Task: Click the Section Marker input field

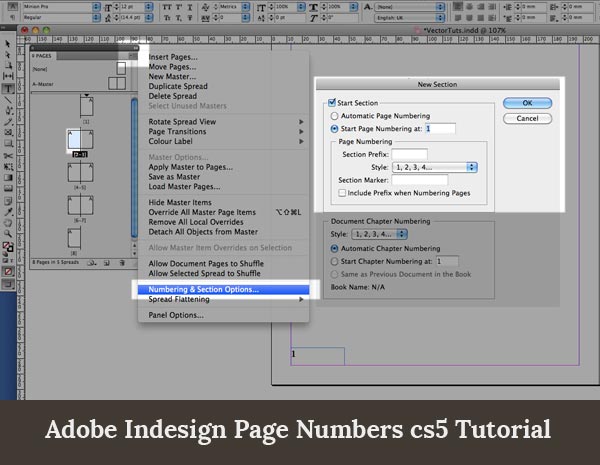Action: [x=419, y=180]
